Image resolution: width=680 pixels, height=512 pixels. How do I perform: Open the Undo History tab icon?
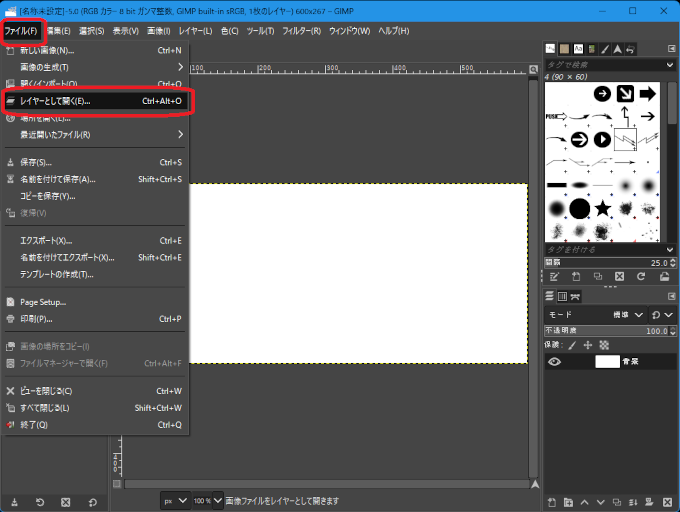click(631, 49)
